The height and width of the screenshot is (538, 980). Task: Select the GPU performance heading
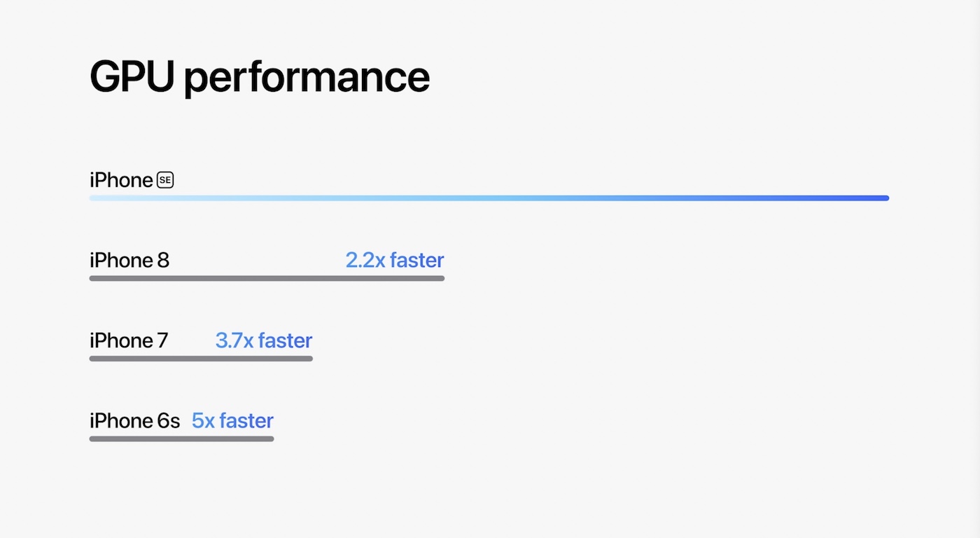coord(260,78)
